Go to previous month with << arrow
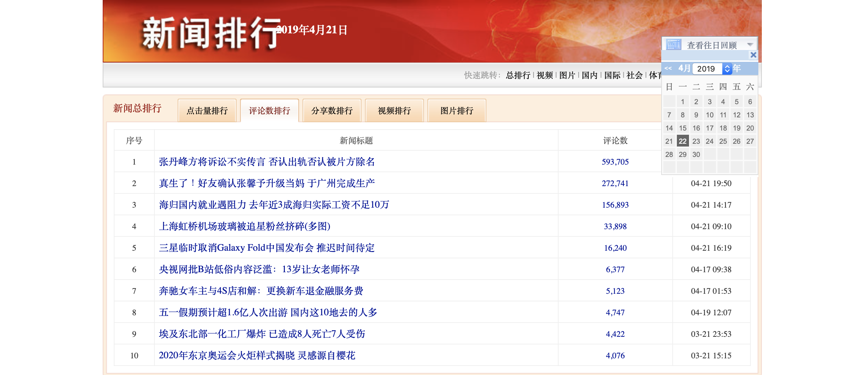This screenshot has height=375, width=868. point(668,68)
